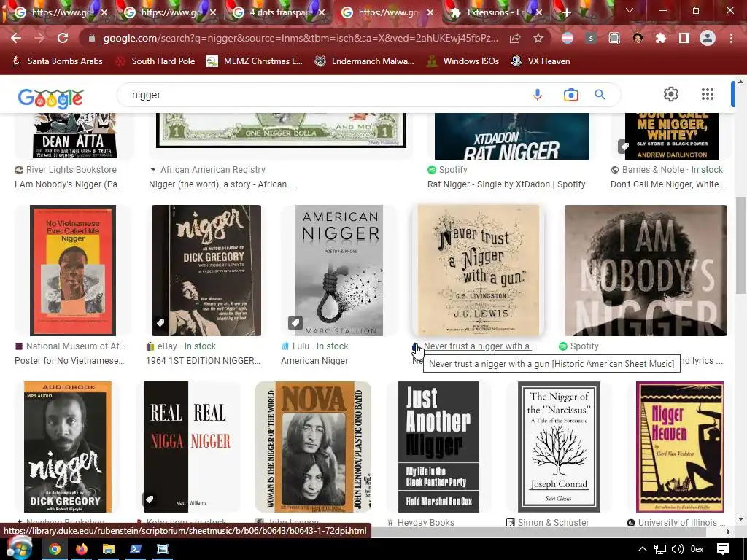Open the VX Heaven bookmark

pos(541,61)
